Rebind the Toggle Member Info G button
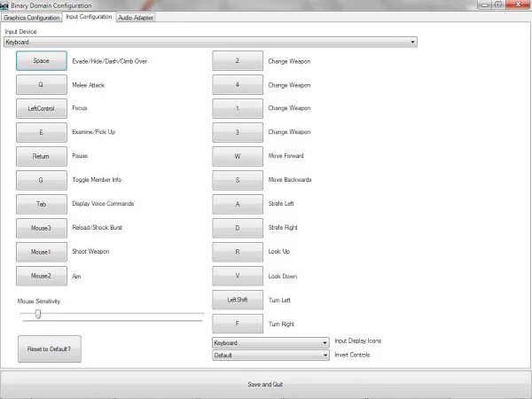The height and width of the screenshot is (399, 532). pos(42,180)
